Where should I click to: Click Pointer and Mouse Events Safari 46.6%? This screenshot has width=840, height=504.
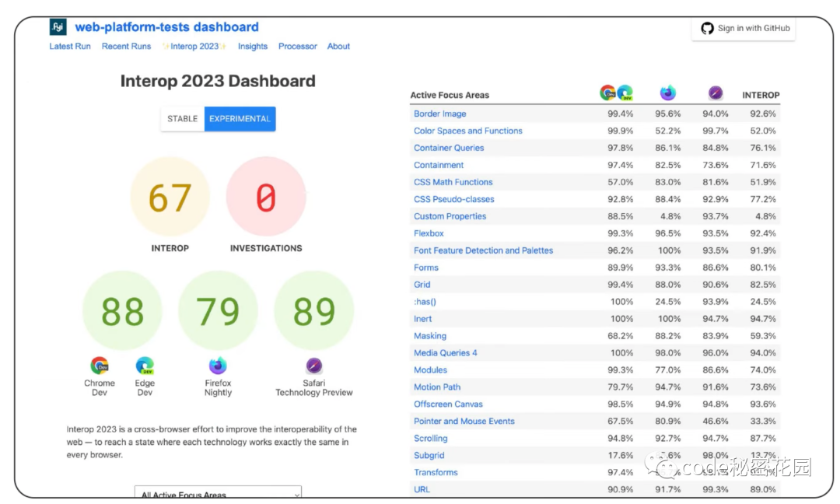click(x=716, y=422)
